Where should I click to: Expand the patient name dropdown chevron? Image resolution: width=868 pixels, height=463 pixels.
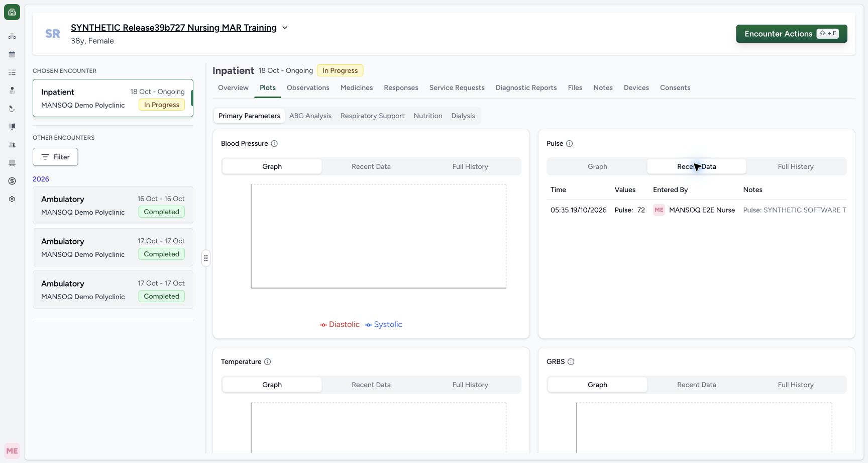pyautogui.click(x=285, y=28)
